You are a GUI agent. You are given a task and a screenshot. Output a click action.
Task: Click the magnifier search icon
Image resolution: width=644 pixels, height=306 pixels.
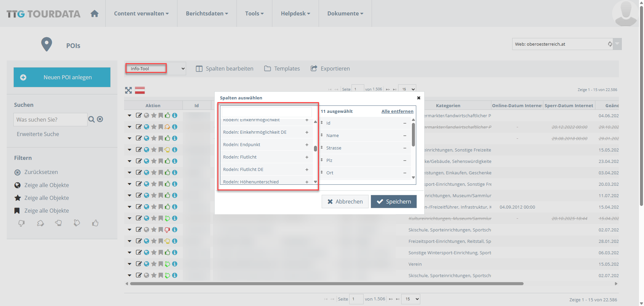[x=91, y=119]
